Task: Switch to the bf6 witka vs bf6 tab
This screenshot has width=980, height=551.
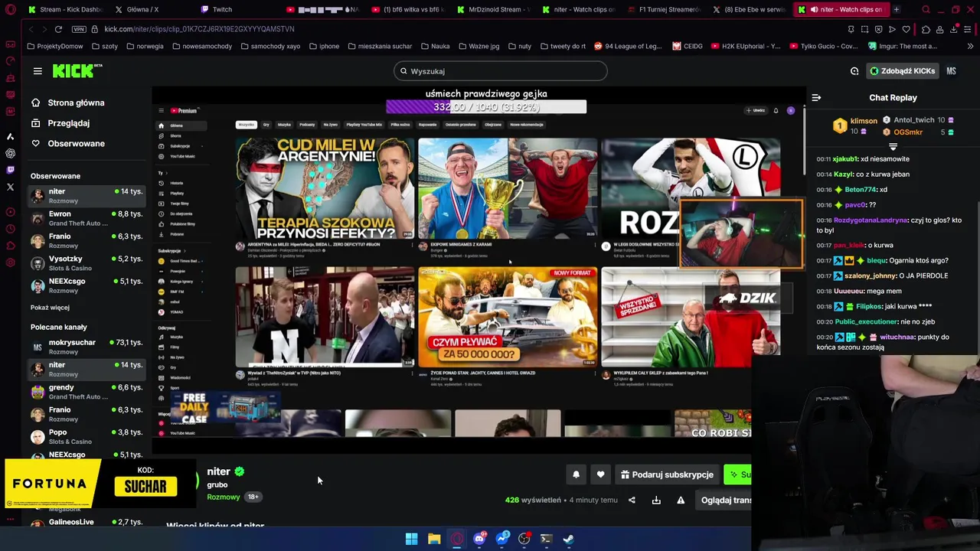Action: click(408, 9)
